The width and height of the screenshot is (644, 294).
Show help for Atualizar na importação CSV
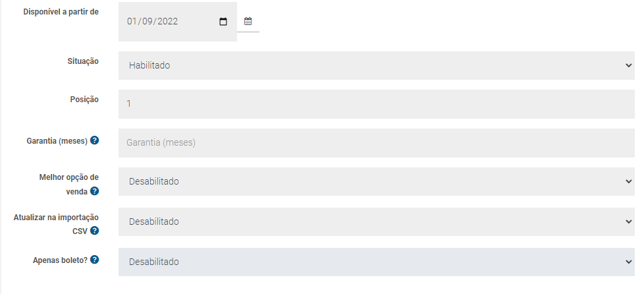94,231
